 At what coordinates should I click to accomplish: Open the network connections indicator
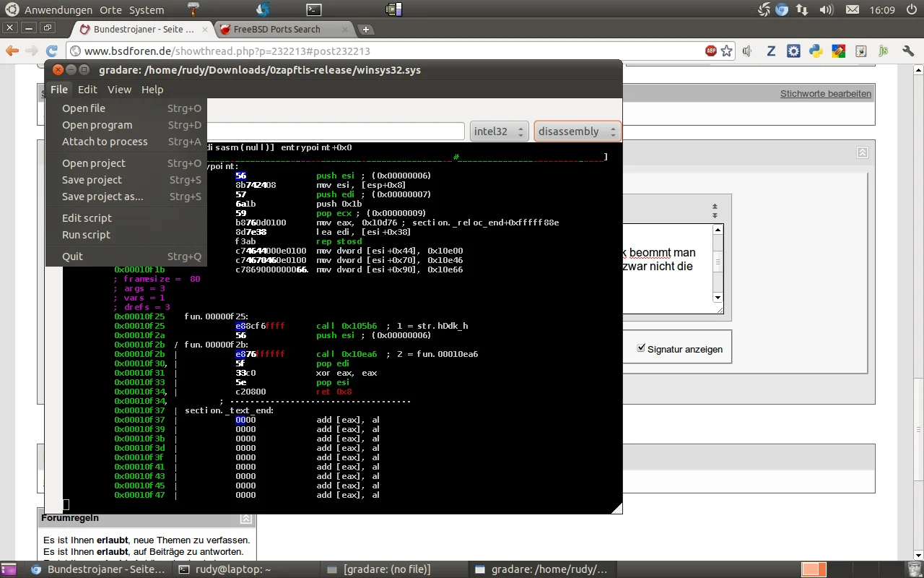click(x=802, y=9)
